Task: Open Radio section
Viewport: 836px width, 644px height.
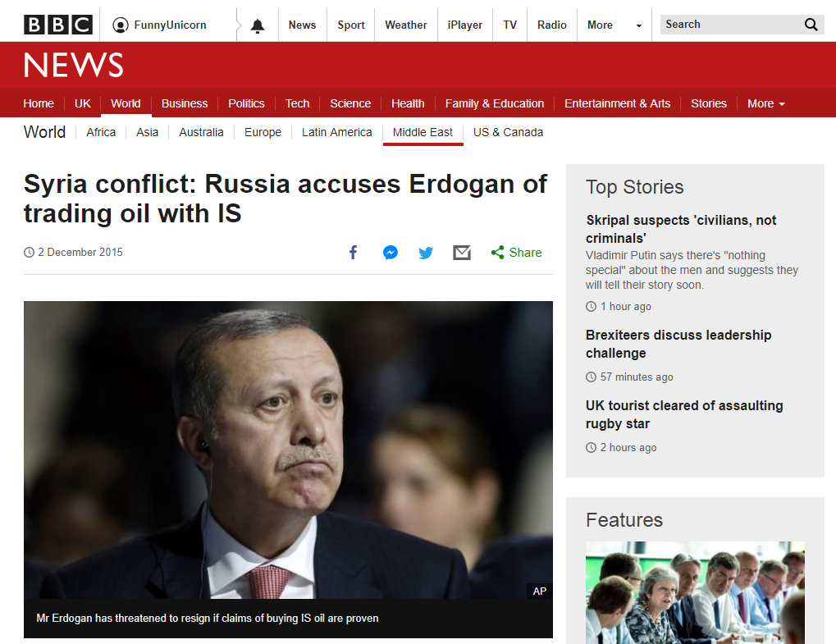Action: (552, 25)
